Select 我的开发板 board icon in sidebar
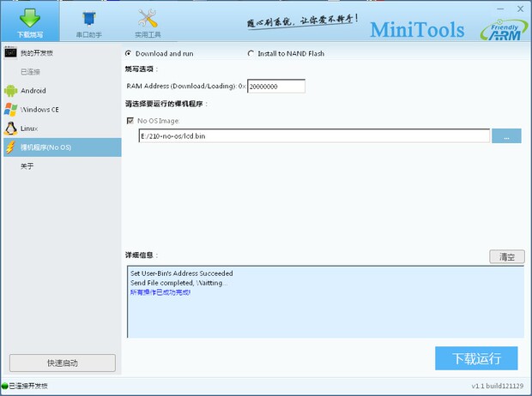The height and width of the screenshot is (396, 532). pyautogui.click(x=10, y=52)
